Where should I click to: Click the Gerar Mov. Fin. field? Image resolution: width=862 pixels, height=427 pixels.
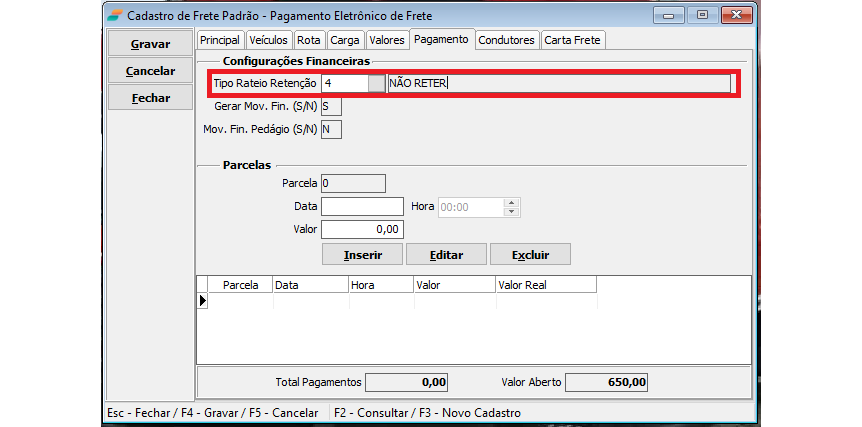point(331,106)
